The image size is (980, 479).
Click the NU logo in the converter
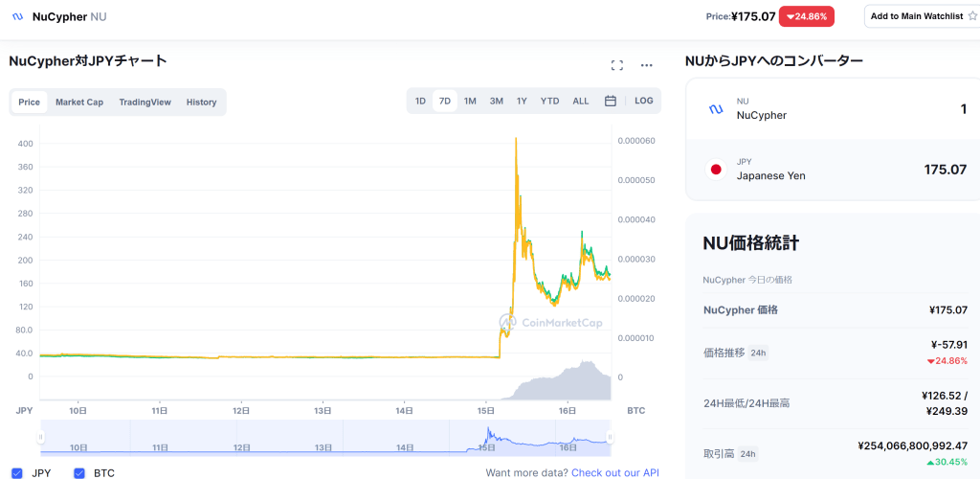(x=715, y=109)
